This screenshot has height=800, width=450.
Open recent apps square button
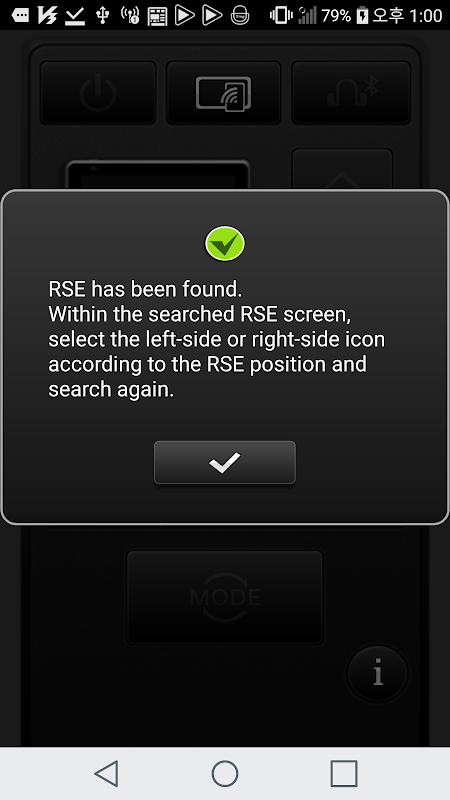coord(344,773)
